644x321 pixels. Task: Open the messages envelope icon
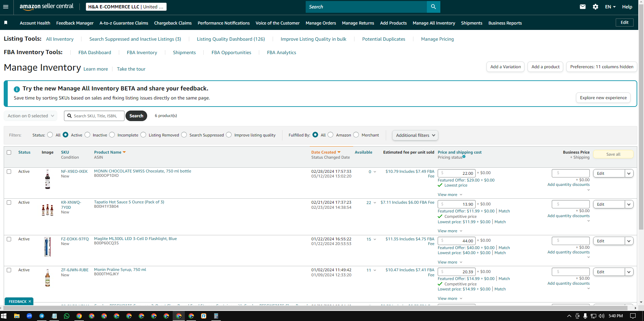coord(583,7)
